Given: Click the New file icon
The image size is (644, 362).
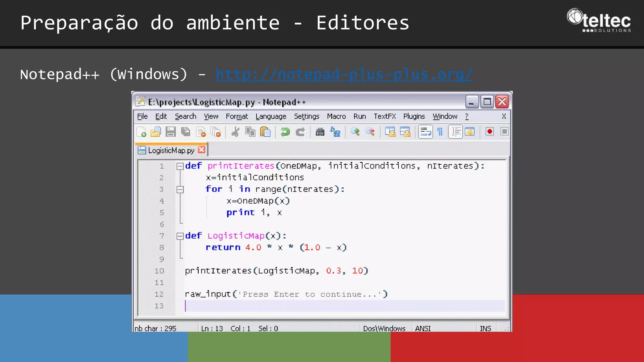Looking at the screenshot, I should point(141,132).
